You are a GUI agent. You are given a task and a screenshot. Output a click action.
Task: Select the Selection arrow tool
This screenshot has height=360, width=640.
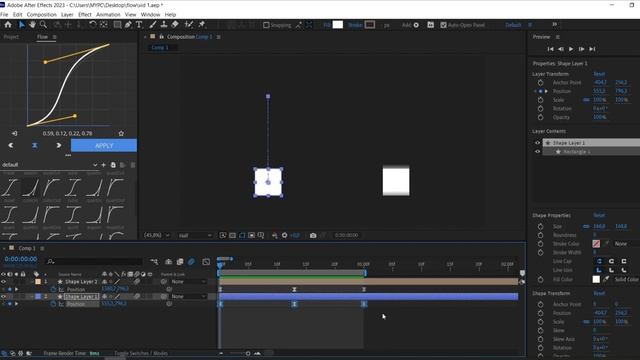click(x=21, y=25)
